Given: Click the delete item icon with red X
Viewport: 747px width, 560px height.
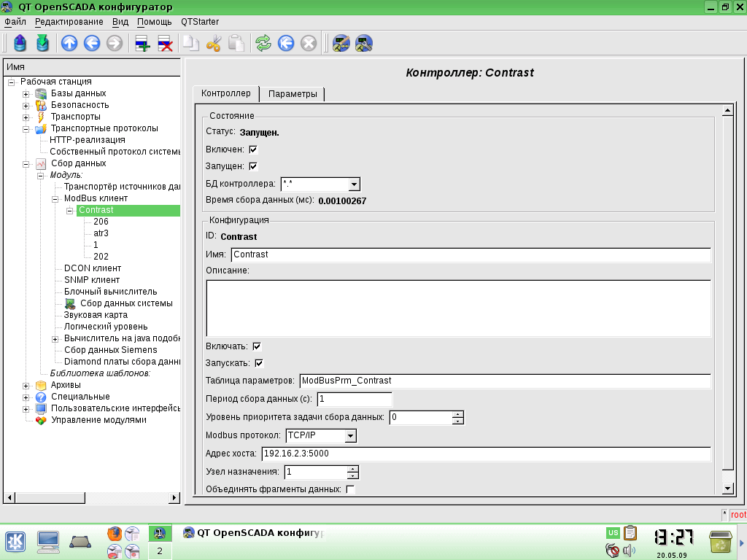Looking at the screenshot, I should (x=165, y=44).
